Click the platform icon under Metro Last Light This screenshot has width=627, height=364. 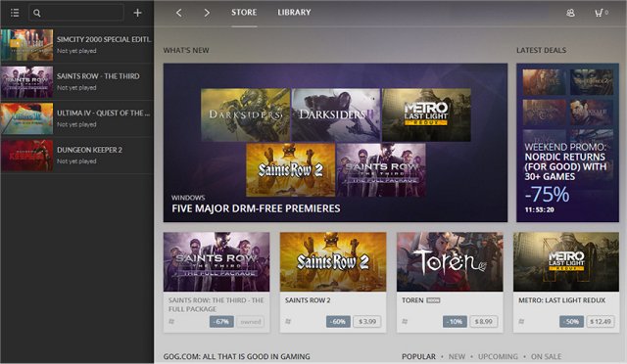521,321
